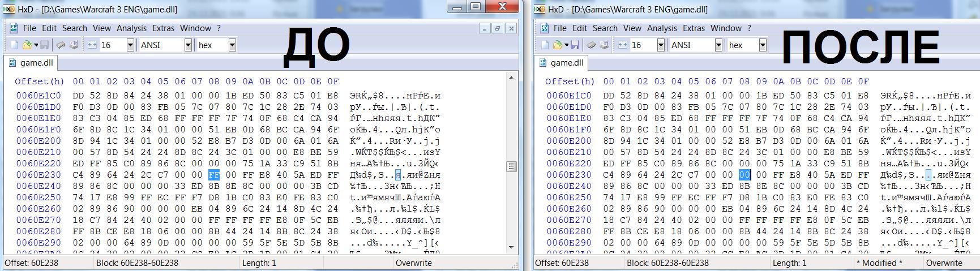Open bytes-per-row 16 dropdown in left window
Screen dimensions: 980x271
click(130, 45)
